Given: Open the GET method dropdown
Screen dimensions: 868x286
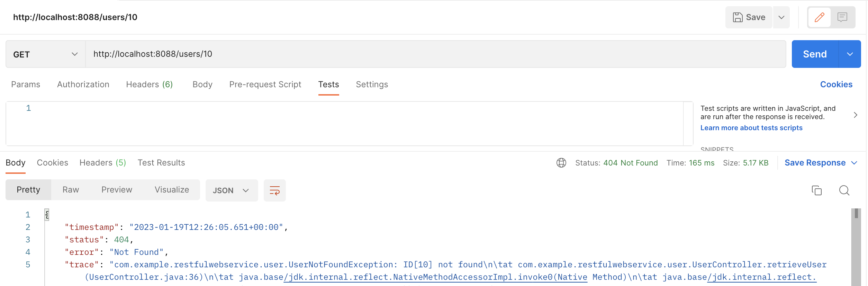Looking at the screenshot, I should (46, 54).
